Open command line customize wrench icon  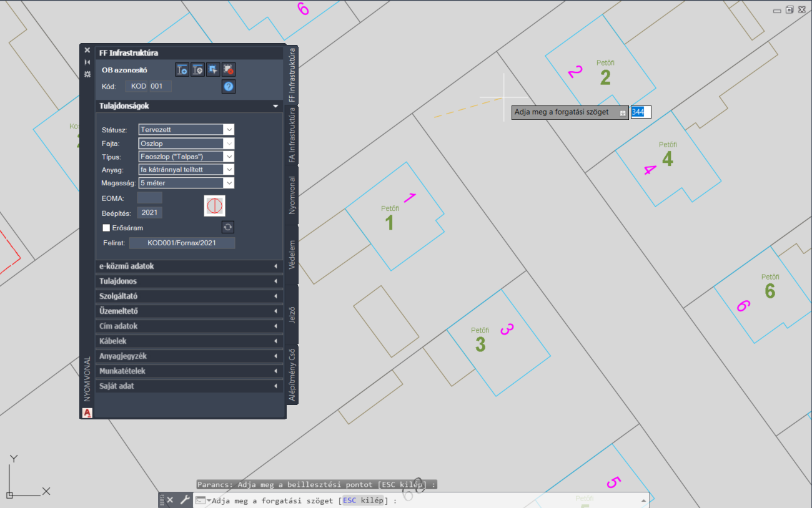coord(184,500)
